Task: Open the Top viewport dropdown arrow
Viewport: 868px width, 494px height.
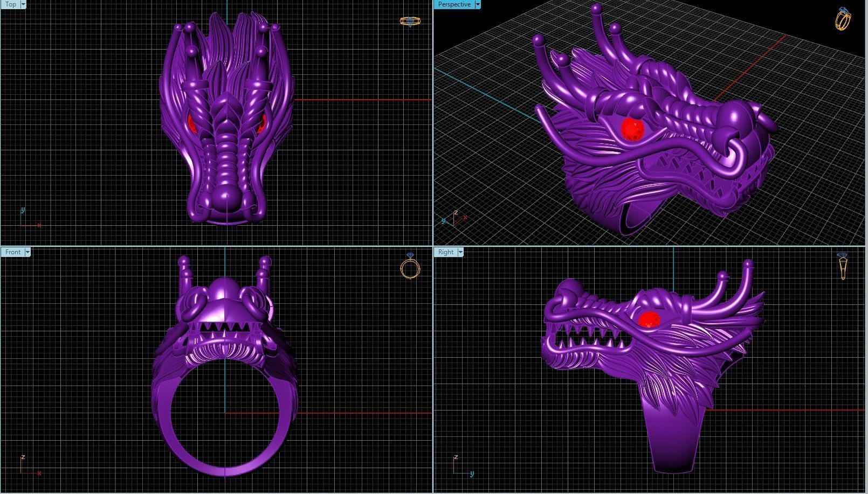Action: point(23,4)
